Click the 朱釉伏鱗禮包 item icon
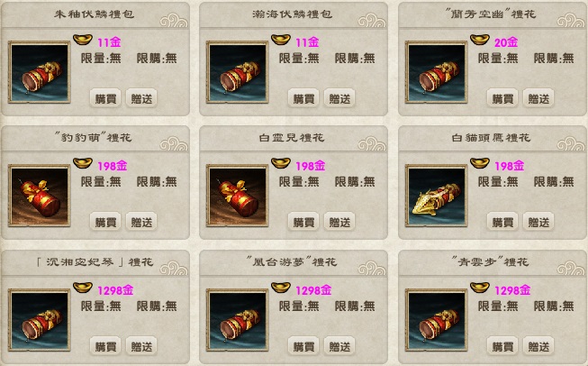 click(40, 72)
